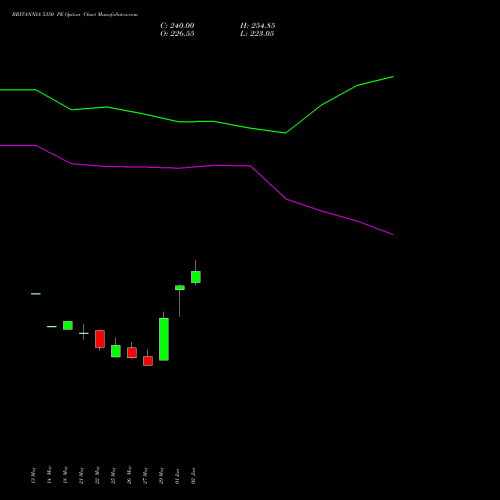The height and width of the screenshot is (500, 500).
Task: Click the green candle for 18 May
Action: 68,325
